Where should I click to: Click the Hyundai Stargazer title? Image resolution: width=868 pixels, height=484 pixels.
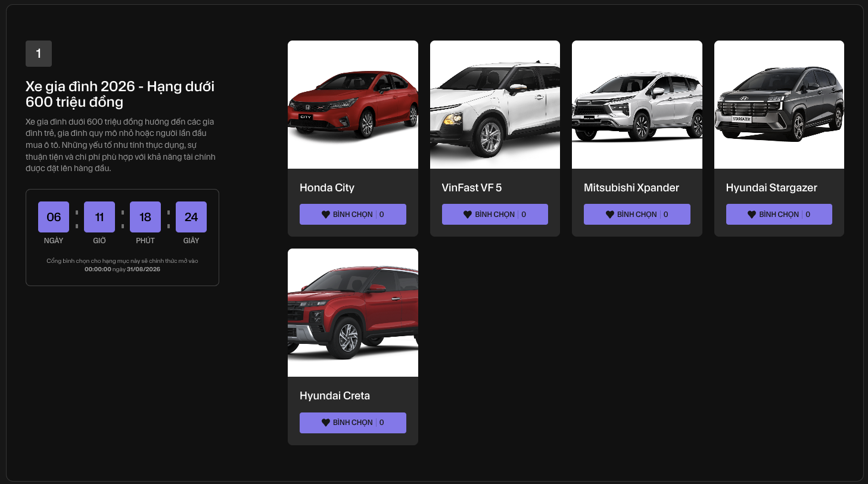point(771,188)
